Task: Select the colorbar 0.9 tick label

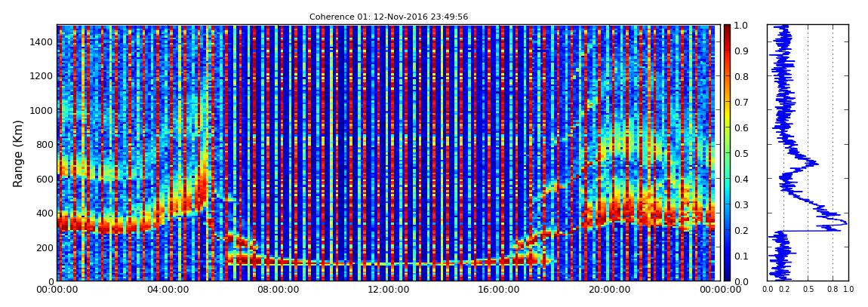Action: (x=742, y=51)
